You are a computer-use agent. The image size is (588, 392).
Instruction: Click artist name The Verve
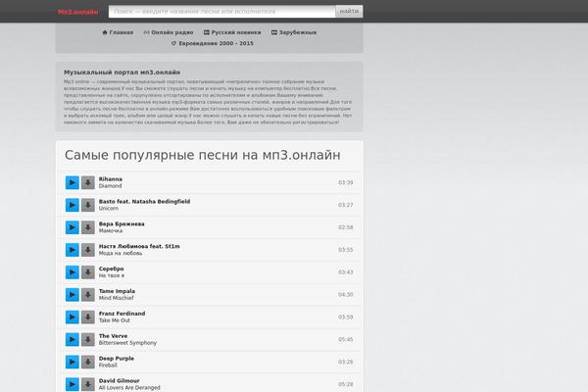113,336
